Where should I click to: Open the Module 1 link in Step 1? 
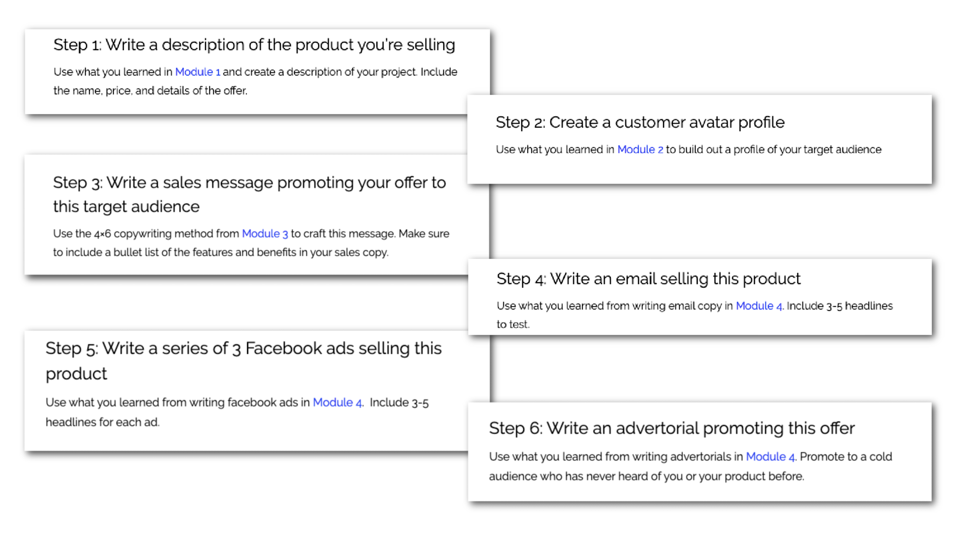coord(198,72)
